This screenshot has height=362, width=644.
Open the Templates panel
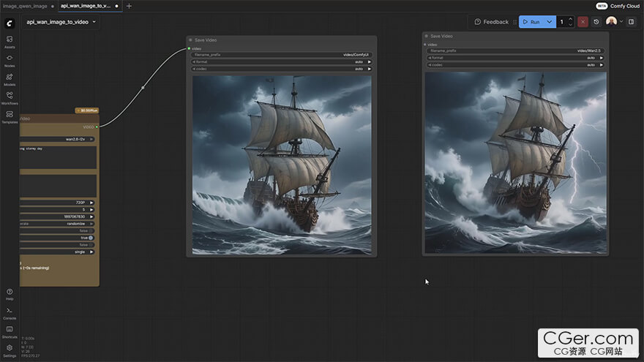point(10,116)
